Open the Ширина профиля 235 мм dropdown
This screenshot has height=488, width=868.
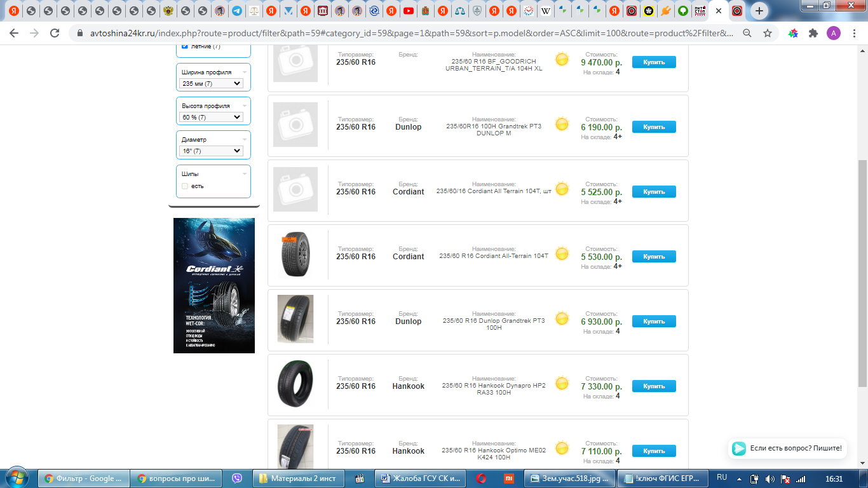tap(211, 83)
